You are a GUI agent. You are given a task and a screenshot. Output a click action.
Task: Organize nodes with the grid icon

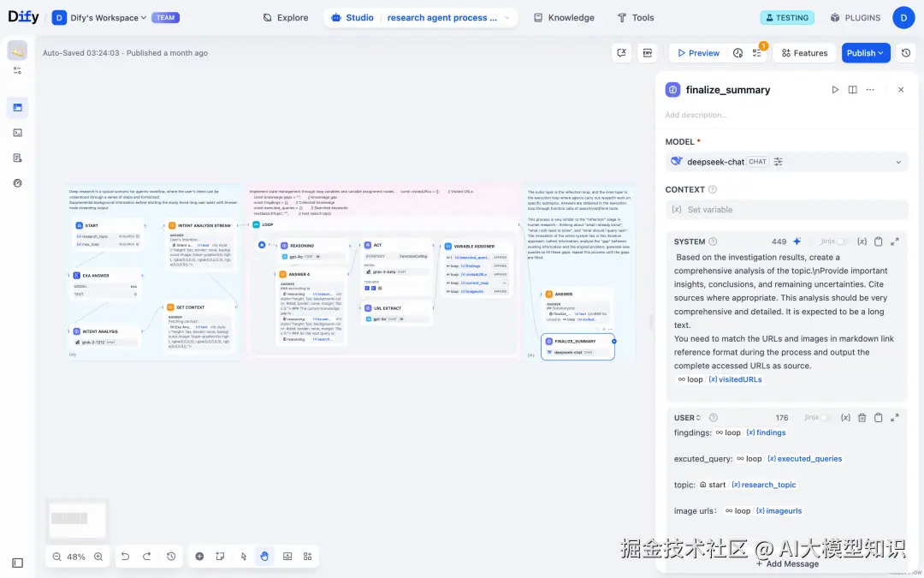pyautogui.click(x=308, y=557)
